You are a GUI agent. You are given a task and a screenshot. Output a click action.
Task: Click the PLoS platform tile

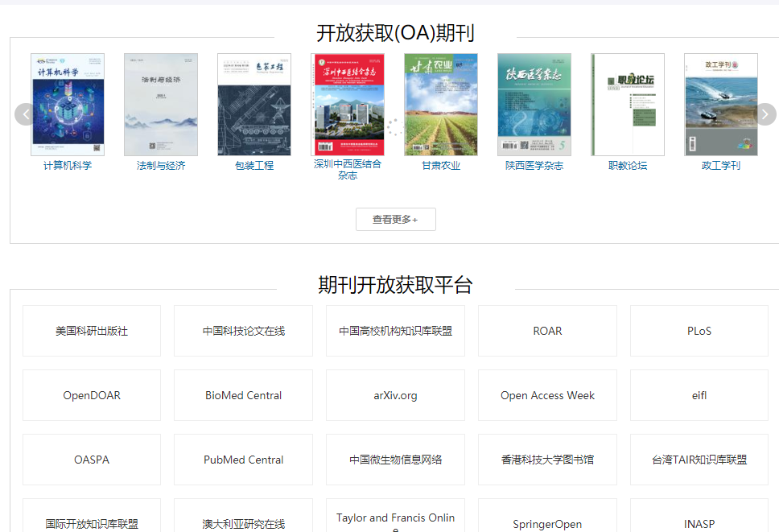point(699,331)
